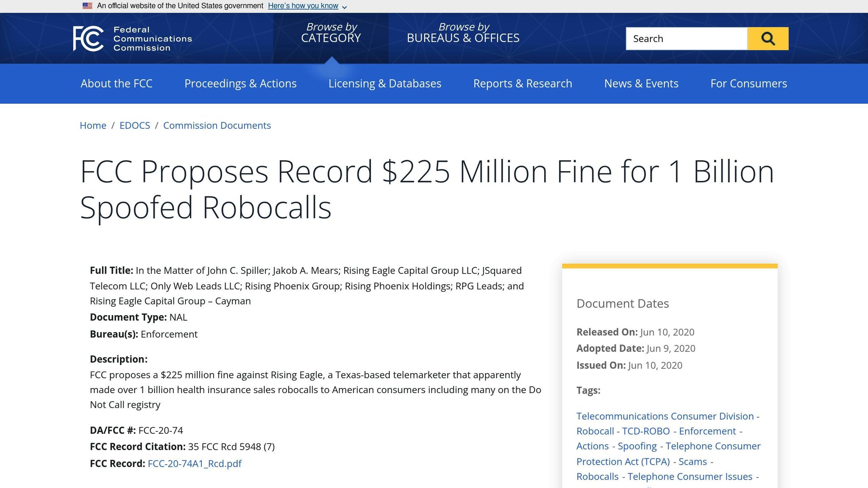
Task: Go to the Home breadcrumb
Action: coord(93,125)
